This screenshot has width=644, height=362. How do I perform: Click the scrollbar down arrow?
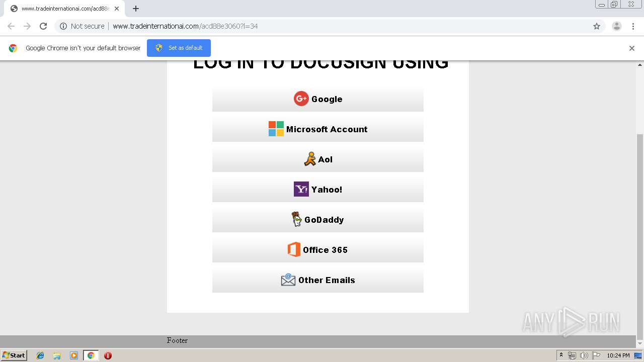click(640, 343)
